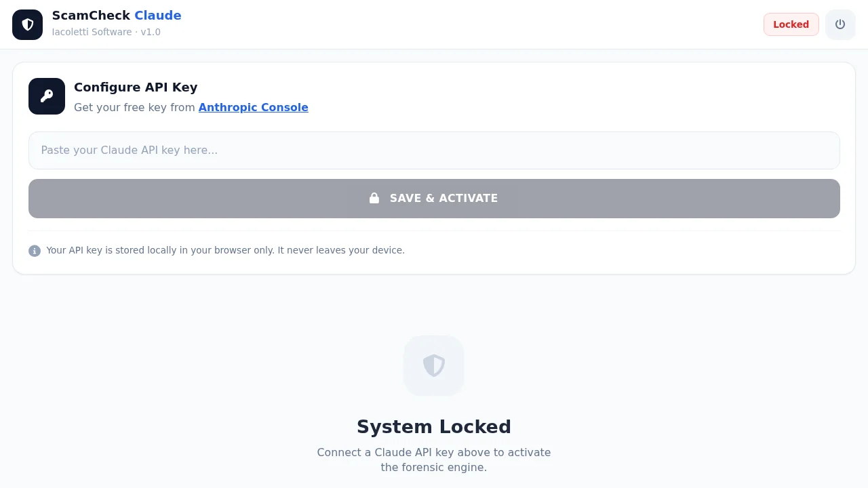The width and height of the screenshot is (868, 488).
Task: Click the System Locked heading
Action: click(433, 426)
